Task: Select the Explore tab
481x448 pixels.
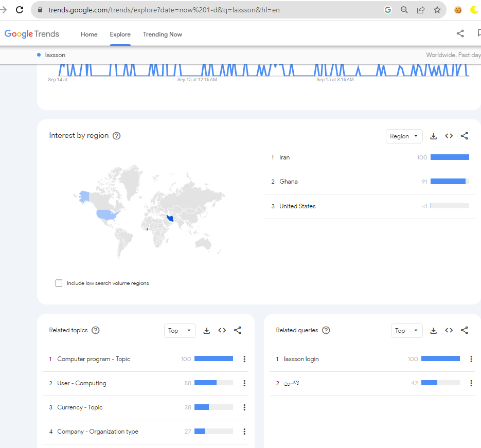Action: pyautogui.click(x=120, y=34)
